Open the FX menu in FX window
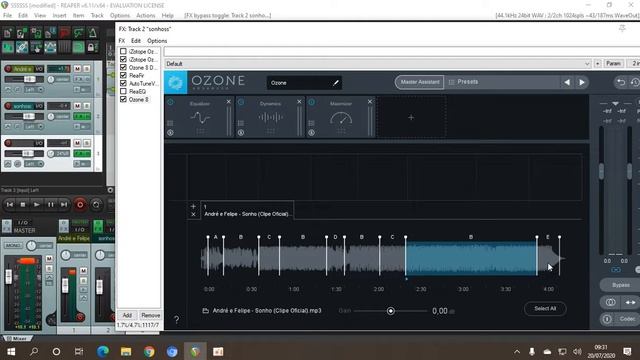The width and height of the screenshot is (640, 360). coord(122,41)
